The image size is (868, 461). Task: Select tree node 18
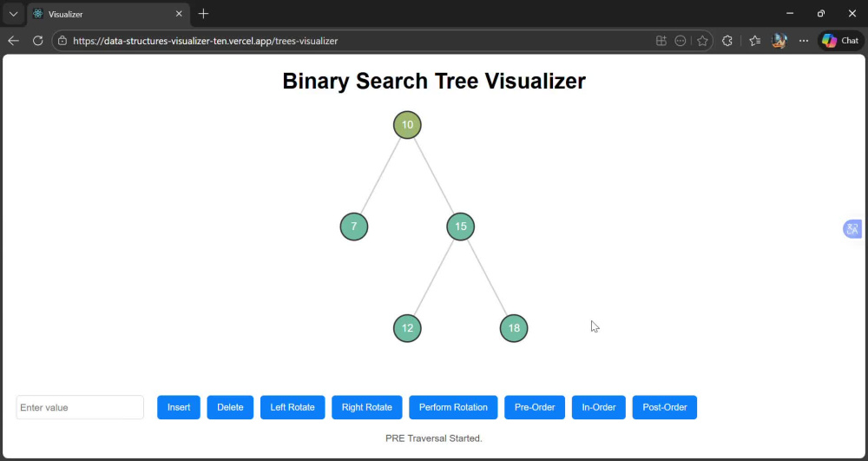(x=514, y=328)
